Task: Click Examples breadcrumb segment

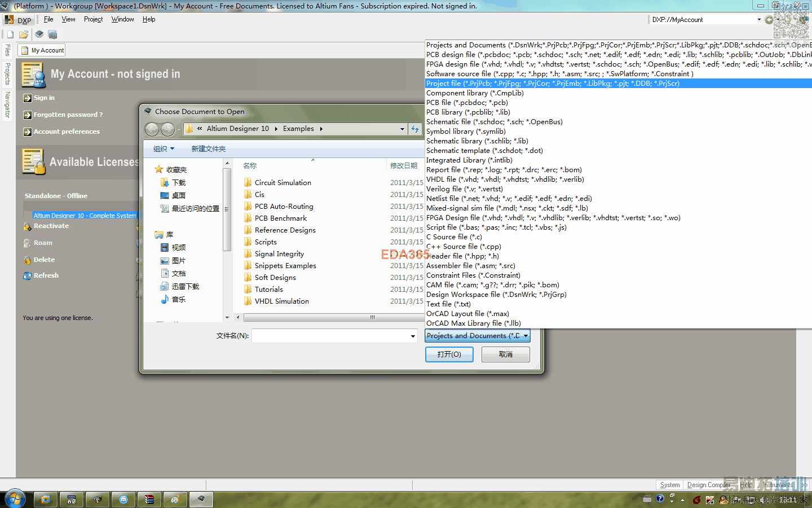Action: (298, 129)
